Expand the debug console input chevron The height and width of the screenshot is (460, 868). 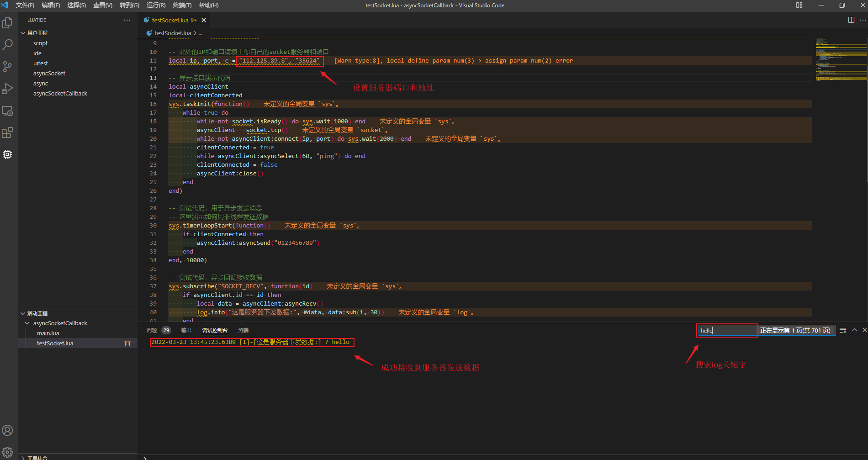click(x=145, y=457)
